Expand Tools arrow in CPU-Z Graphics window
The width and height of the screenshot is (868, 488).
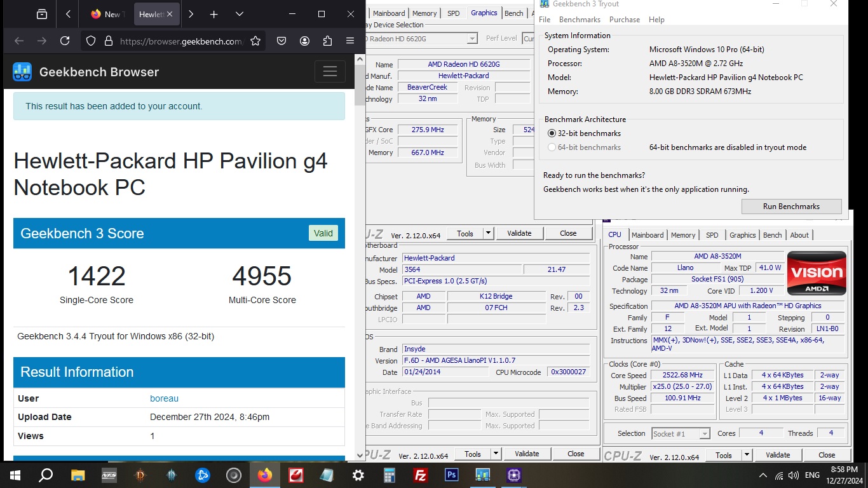(488, 233)
